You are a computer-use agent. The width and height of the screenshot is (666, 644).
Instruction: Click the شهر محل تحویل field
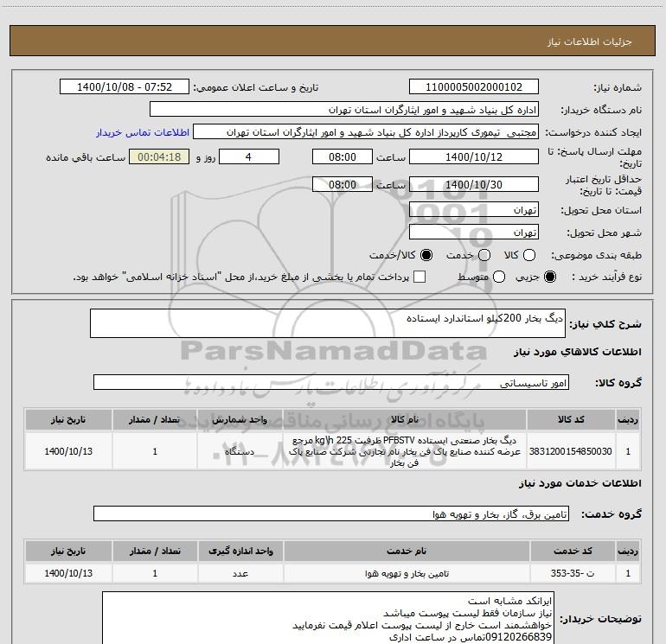pyautogui.click(x=474, y=233)
